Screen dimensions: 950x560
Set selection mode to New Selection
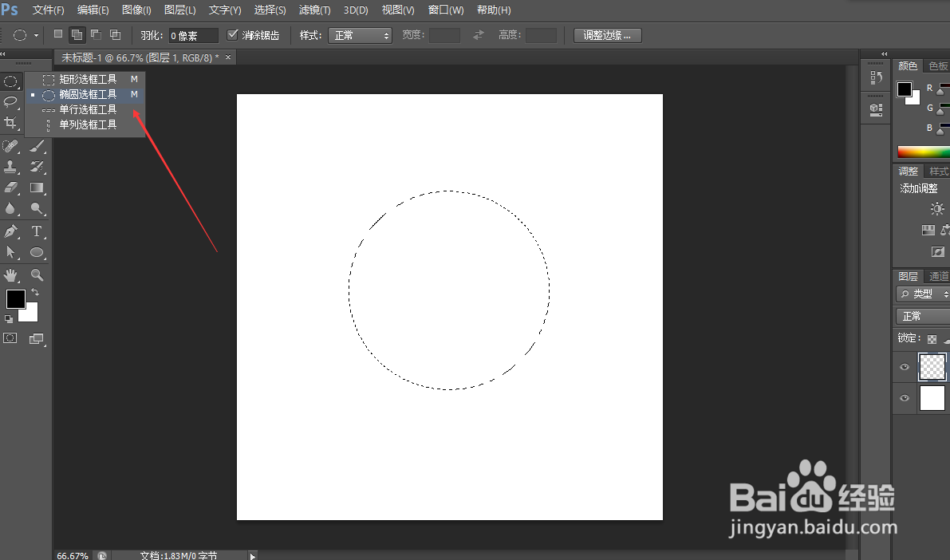[58, 34]
